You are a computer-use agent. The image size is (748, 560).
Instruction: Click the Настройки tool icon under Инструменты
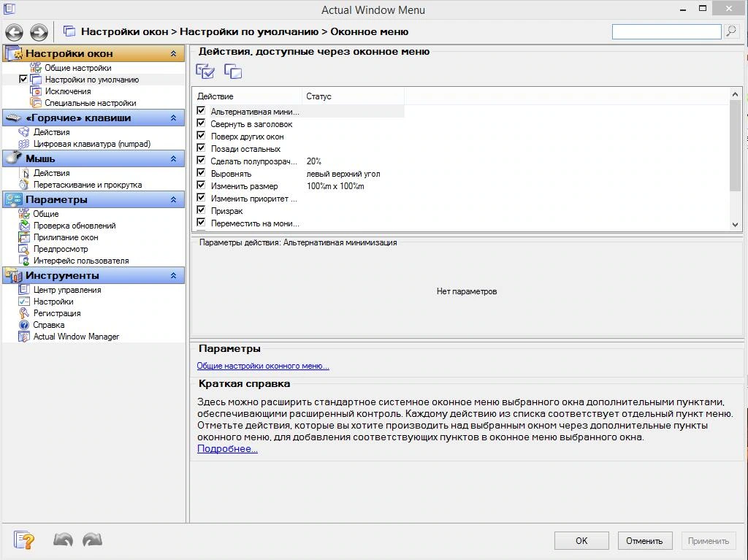tap(24, 302)
